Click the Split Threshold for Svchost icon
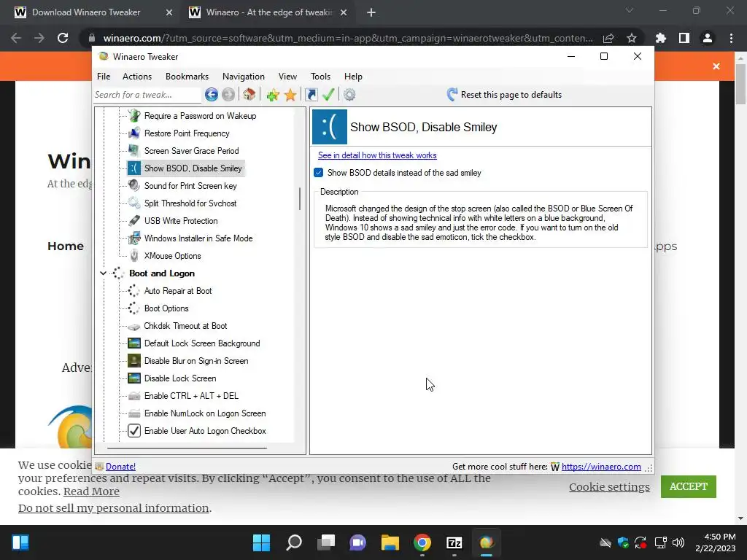 click(x=134, y=203)
